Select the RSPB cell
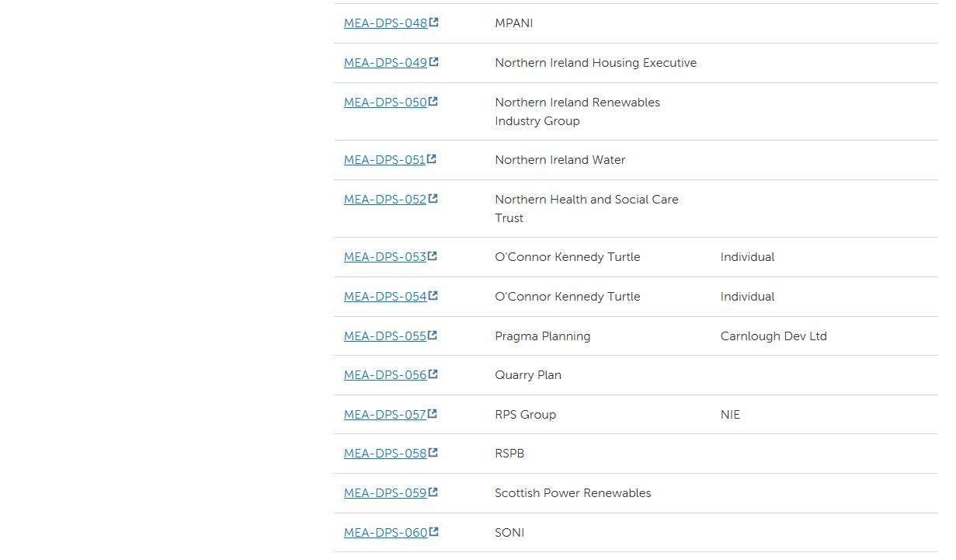 [x=509, y=454]
